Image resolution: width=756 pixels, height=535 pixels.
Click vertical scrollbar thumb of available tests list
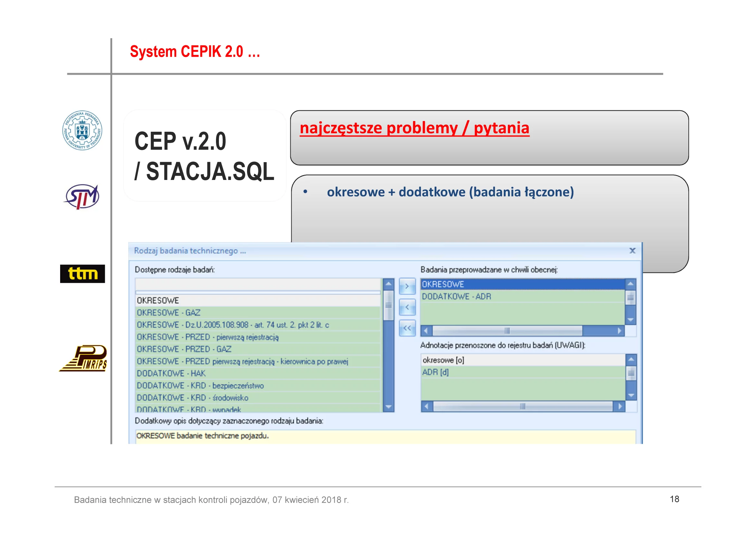tap(389, 305)
